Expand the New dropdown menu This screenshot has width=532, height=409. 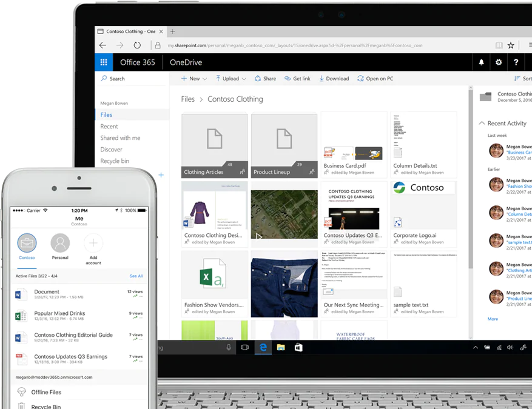(194, 79)
